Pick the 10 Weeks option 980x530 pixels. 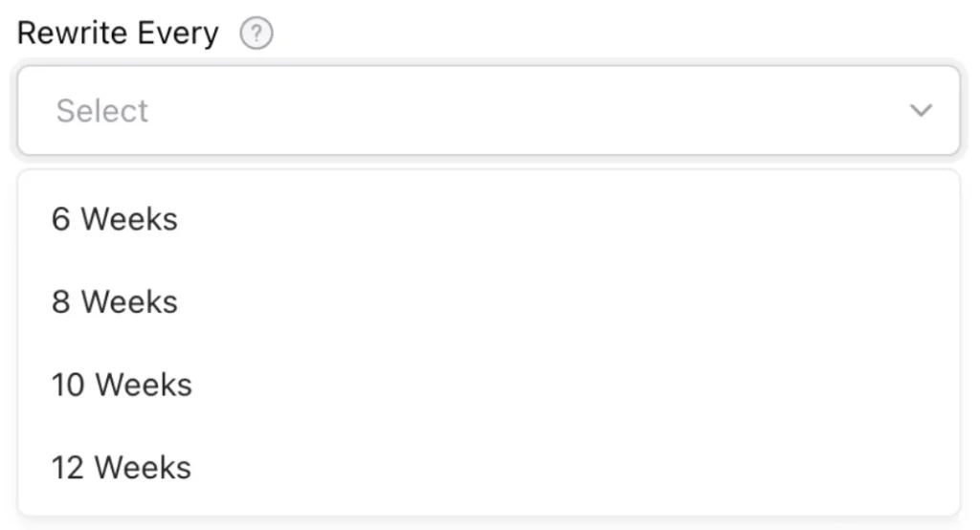[x=122, y=385]
